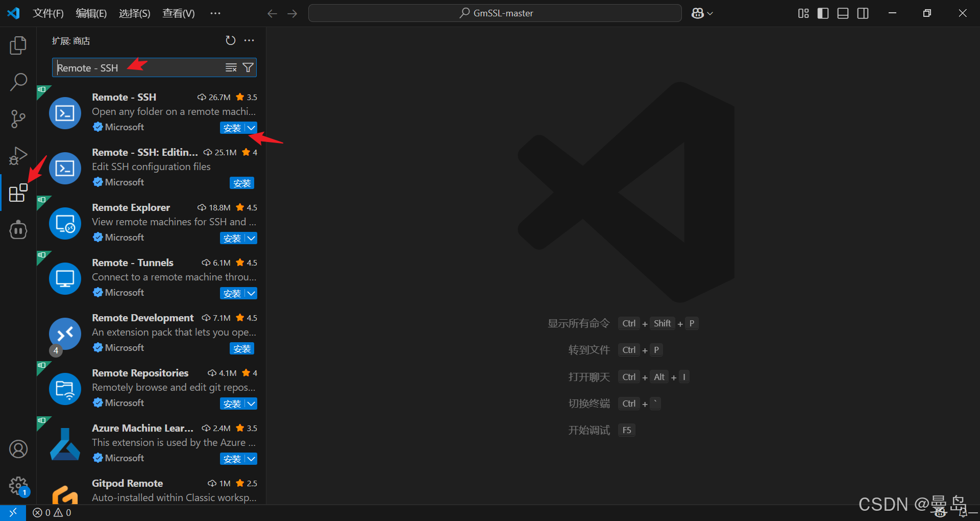This screenshot has height=521, width=980.
Task: Click the 扩展: 商店 panel header
Action: tap(71, 41)
